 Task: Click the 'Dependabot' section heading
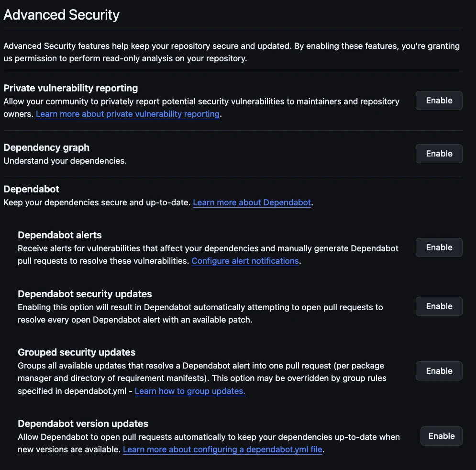click(x=31, y=189)
